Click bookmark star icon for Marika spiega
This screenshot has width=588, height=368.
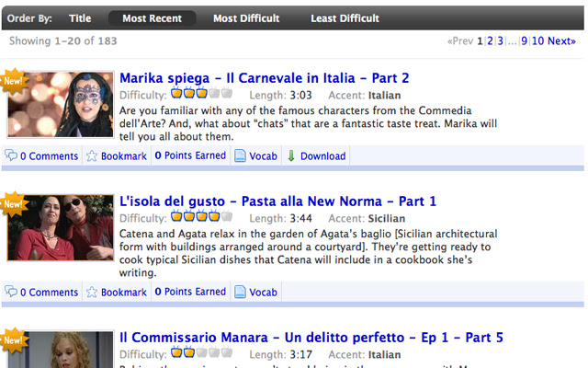pos(92,155)
